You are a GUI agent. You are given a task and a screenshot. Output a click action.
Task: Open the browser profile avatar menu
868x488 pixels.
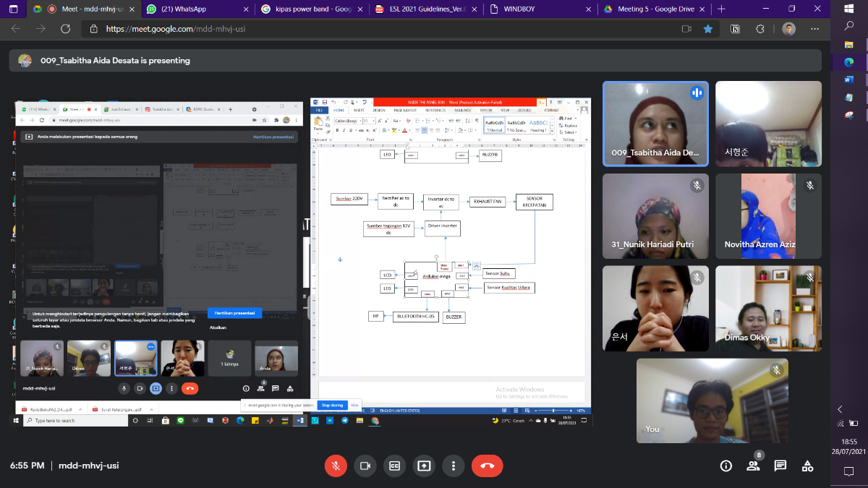[788, 29]
